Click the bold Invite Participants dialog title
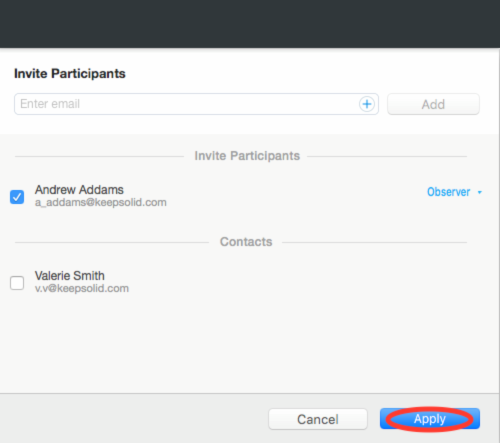The height and width of the screenshot is (443, 500). pyautogui.click(x=70, y=74)
